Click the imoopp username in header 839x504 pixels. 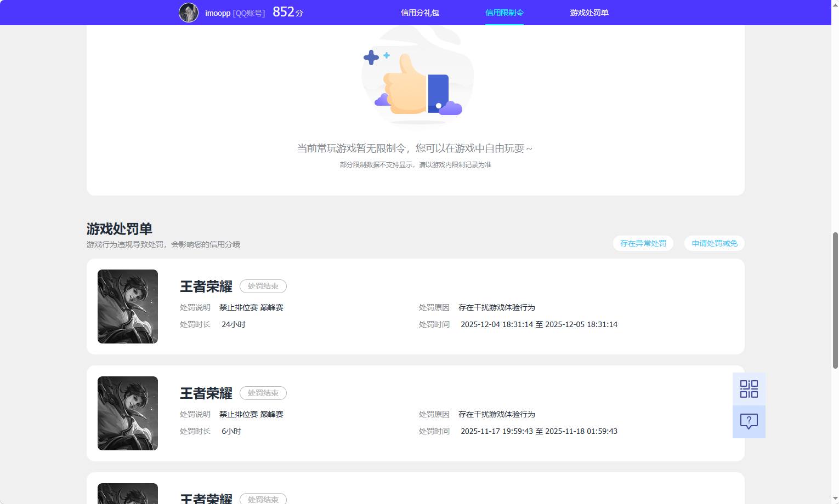pyautogui.click(x=218, y=13)
